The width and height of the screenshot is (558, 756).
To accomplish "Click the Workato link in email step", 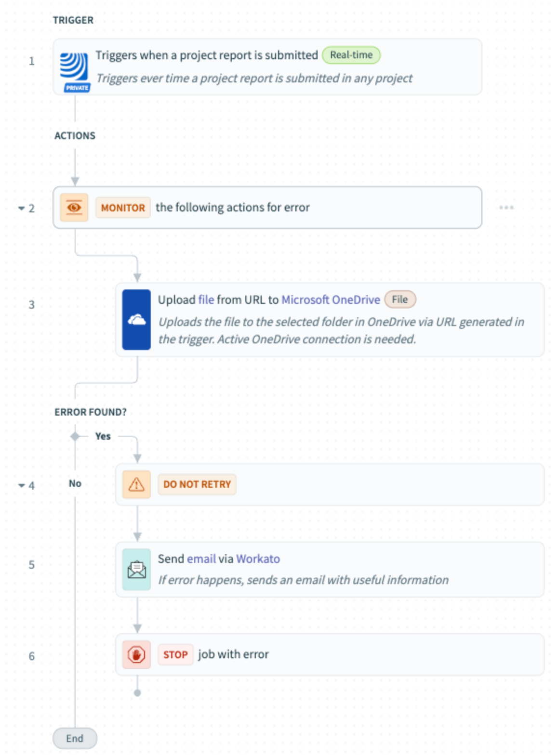I will pyautogui.click(x=258, y=559).
